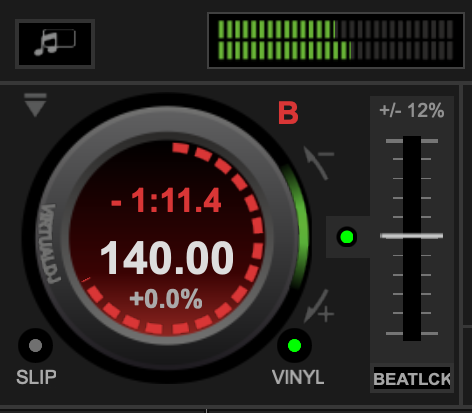Click the green level meter display

(x=336, y=40)
